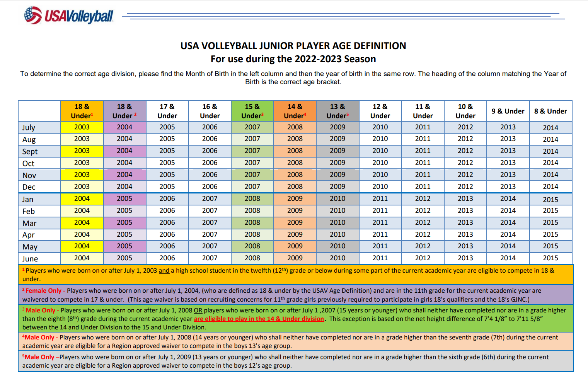
Task: Click the 'Dec' row label
Action: (39, 187)
